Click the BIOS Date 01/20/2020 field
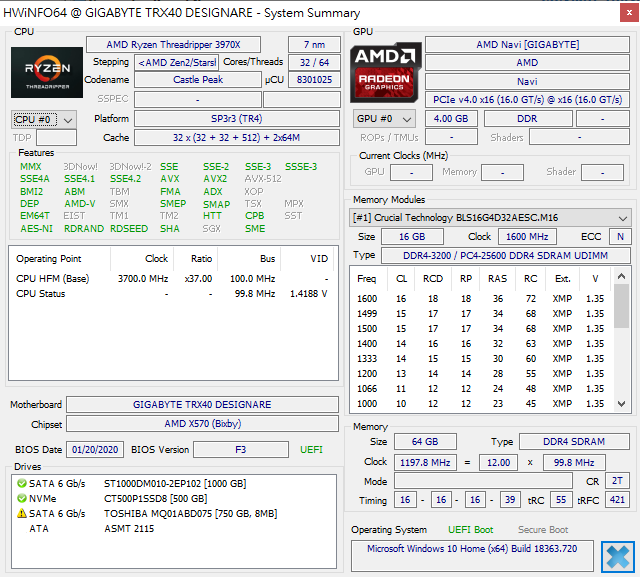This screenshot has width=640, height=577. (x=95, y=450)
